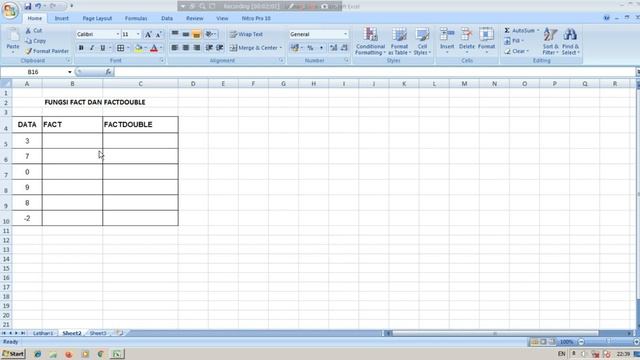Switch to the Review tab
640x360 pixels.
tap(195, 18)
